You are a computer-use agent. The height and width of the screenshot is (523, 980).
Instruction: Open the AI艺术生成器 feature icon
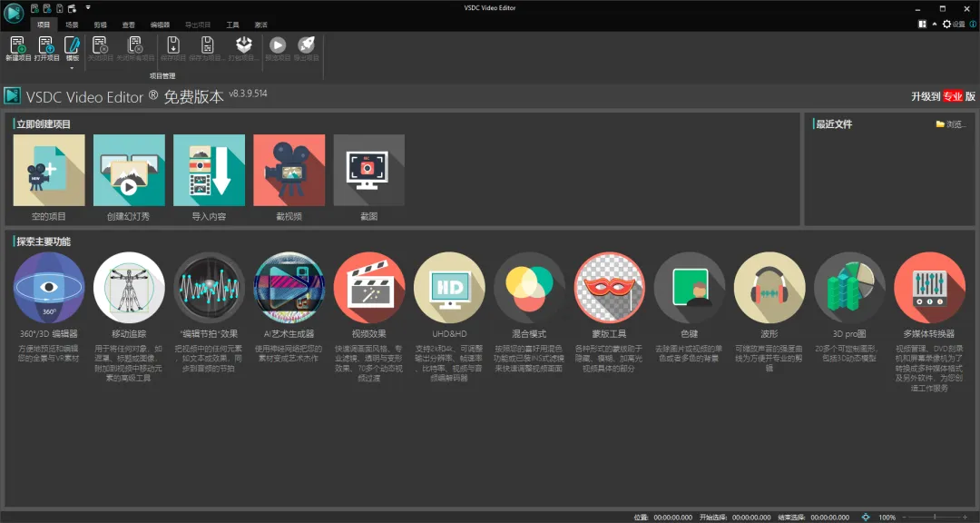pos(289,288)
